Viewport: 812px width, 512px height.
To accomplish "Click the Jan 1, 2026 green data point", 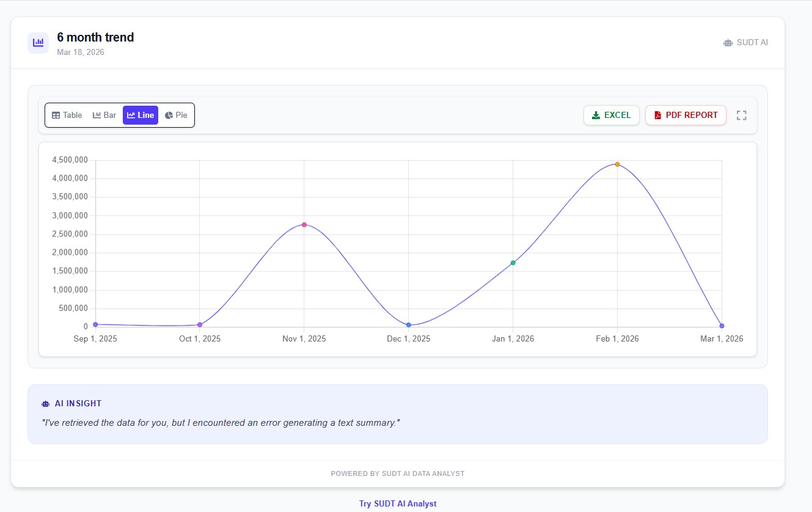I will coord(513,263).
